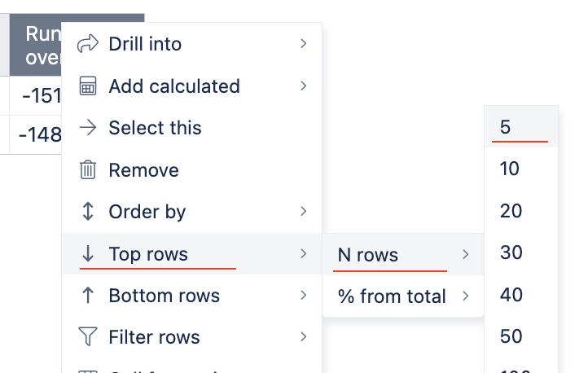Pick 10 as the row count
The height and width of the screenshot is (373, 588).
[521, 169]
